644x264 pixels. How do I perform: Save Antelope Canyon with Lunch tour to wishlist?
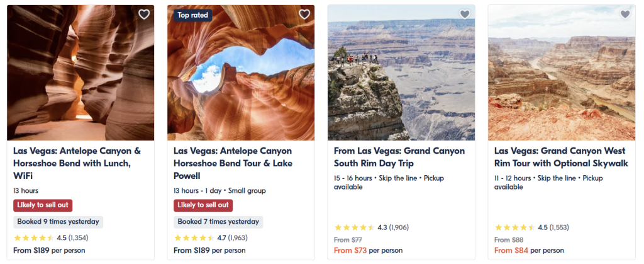coord(144,14)
